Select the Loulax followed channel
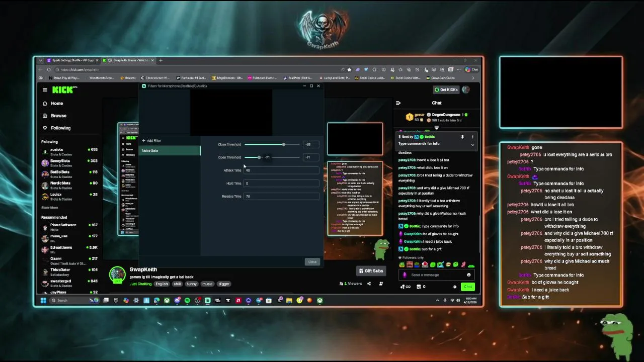Image resolution: width=644 pixels, height=362 pixels. click(69, 196)
